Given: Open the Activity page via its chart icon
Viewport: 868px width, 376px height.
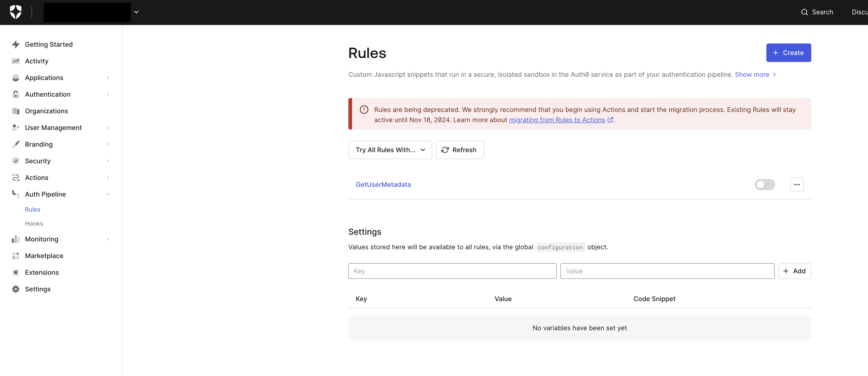Looking at the screenshot, I should (16, 61).
